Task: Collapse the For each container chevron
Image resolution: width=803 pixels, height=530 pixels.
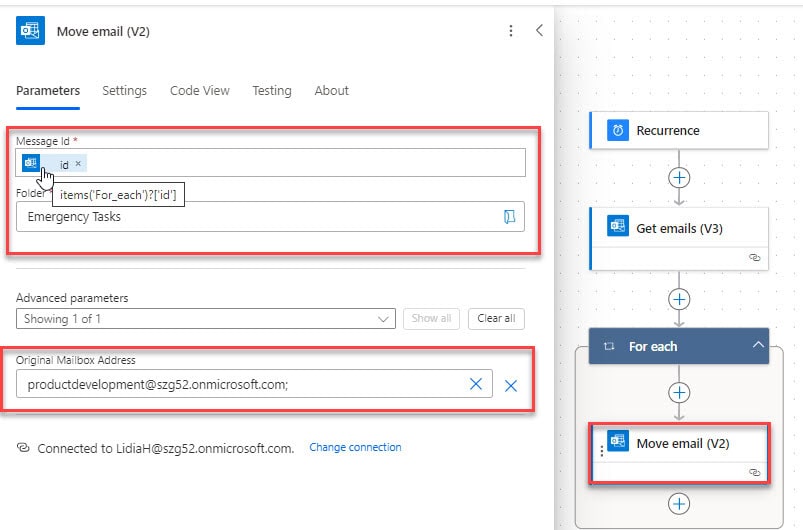Action: click(758, 345)
